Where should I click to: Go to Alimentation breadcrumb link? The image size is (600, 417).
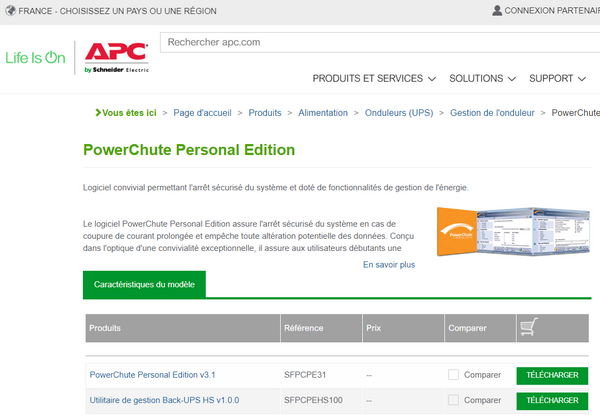coord(323,113)
